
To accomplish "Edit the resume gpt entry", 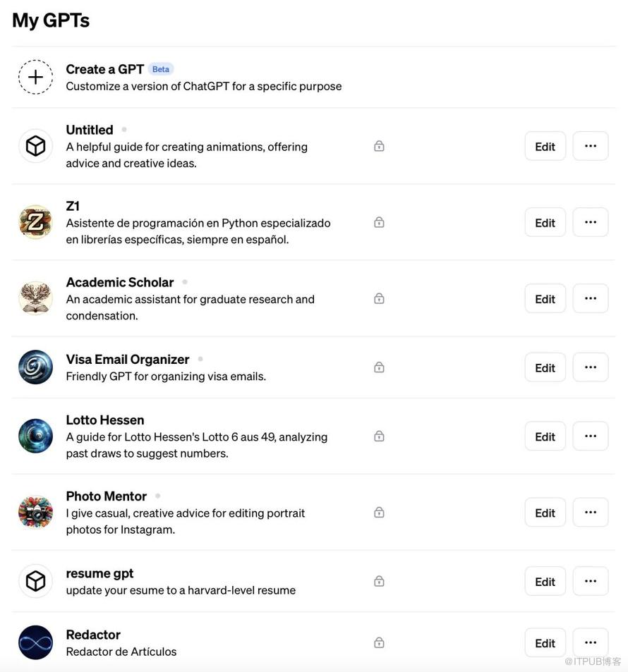I will 545,581.
